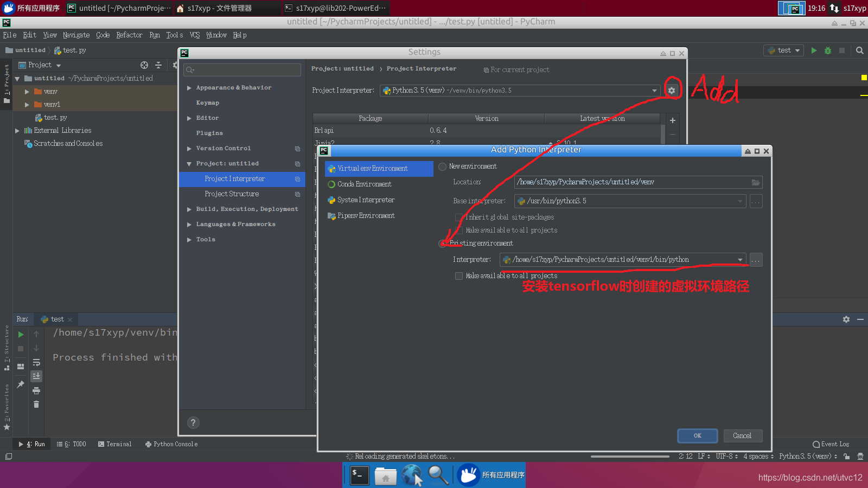Expand Appearance & Behavior settings section
Viewport: 868px width, 488px height.
tap(189, 88)
